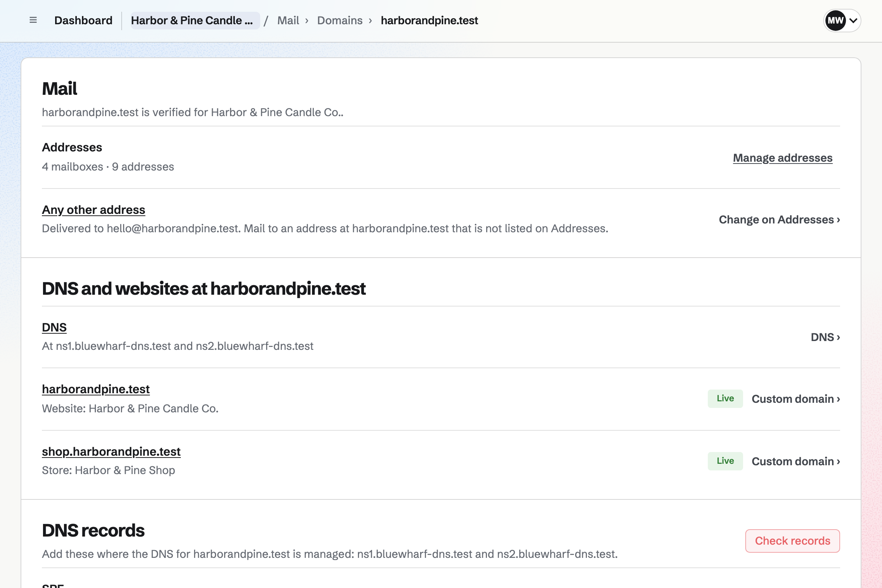Click 'Store: Harbor & Pine Shop' text

108,470
